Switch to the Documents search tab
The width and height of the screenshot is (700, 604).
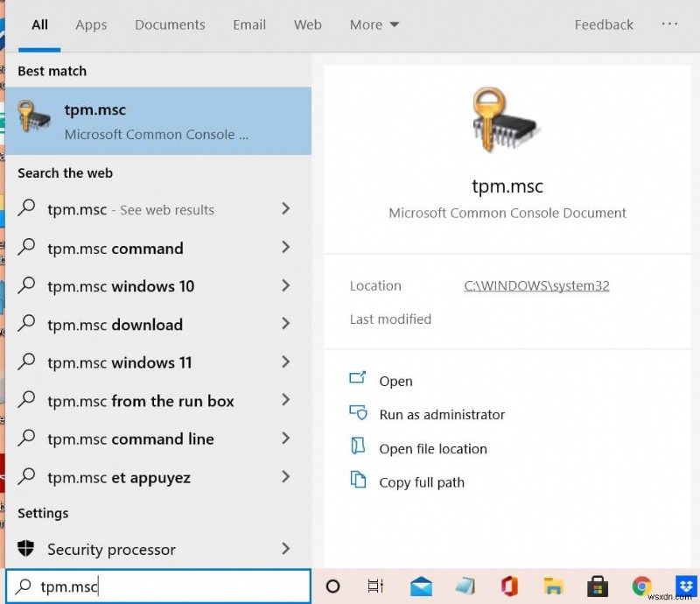[170, 25]
